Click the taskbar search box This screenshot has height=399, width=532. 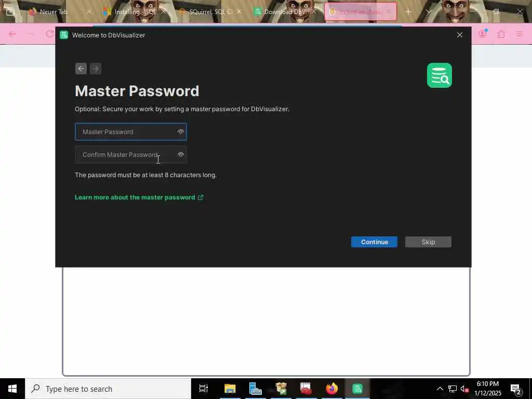pyautogui.click(x=108, y=389)
